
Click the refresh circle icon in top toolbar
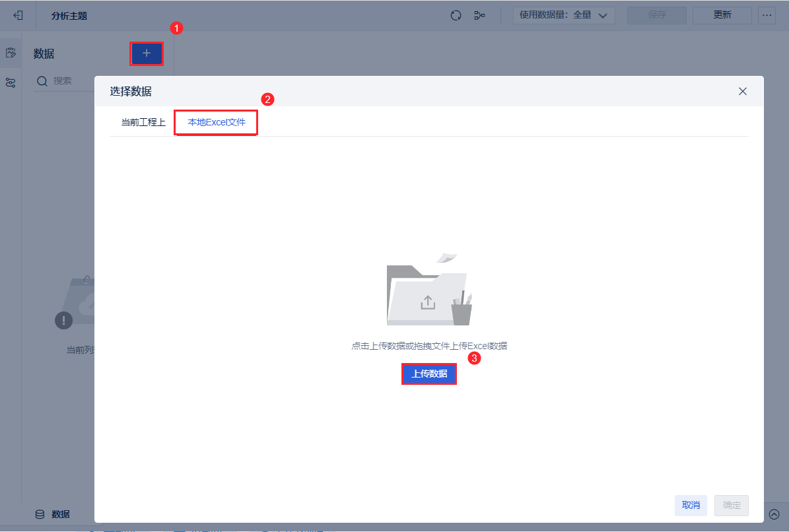tap(456, 16)
